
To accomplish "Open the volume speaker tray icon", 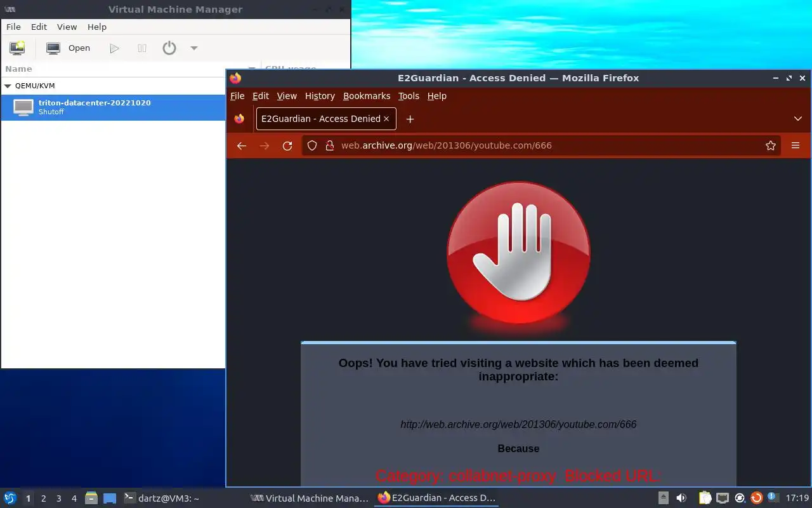I will [681, 498].
